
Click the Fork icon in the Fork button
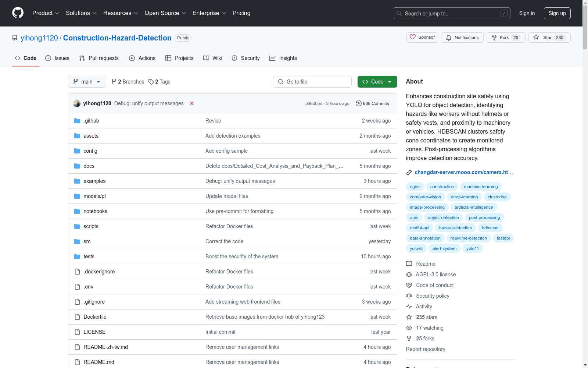tap(494, 38)
